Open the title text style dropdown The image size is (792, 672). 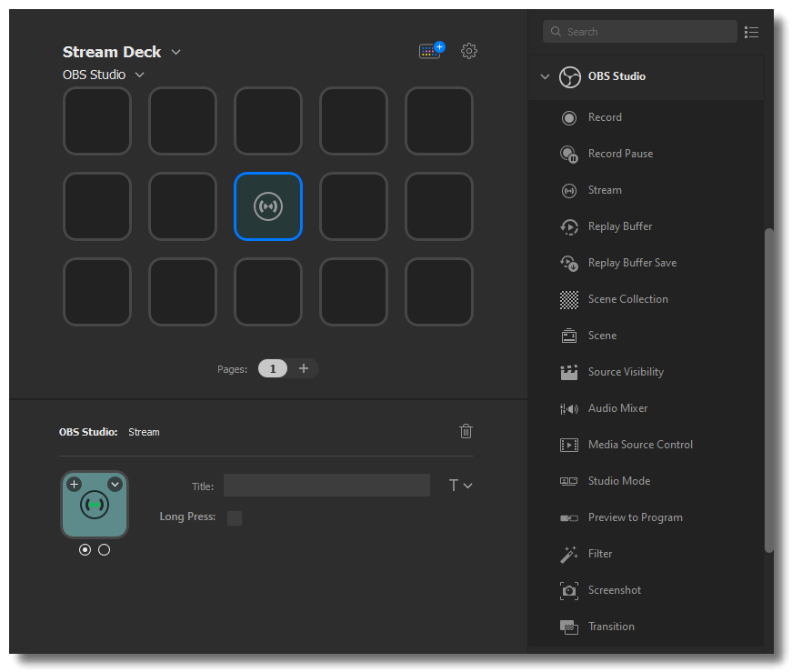[461, 486]
